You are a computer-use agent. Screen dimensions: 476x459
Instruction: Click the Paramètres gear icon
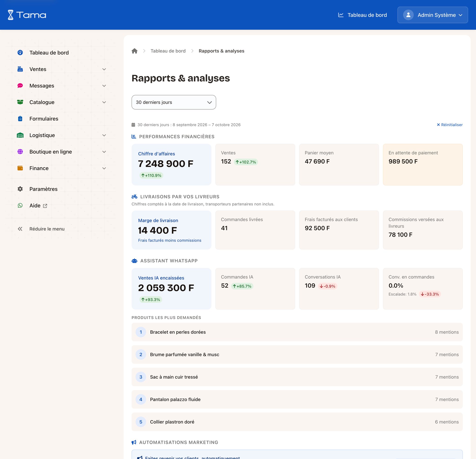pos(20,189)
